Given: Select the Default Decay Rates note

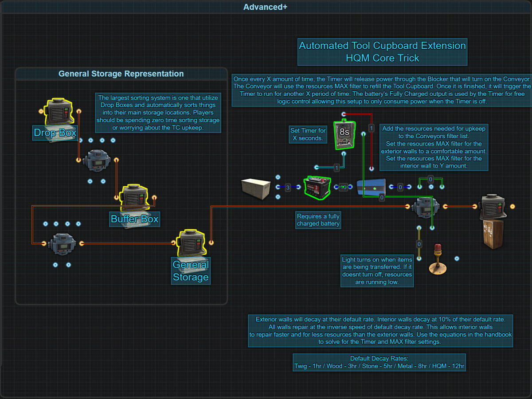Looking at the screenshot, I should 379,363.
